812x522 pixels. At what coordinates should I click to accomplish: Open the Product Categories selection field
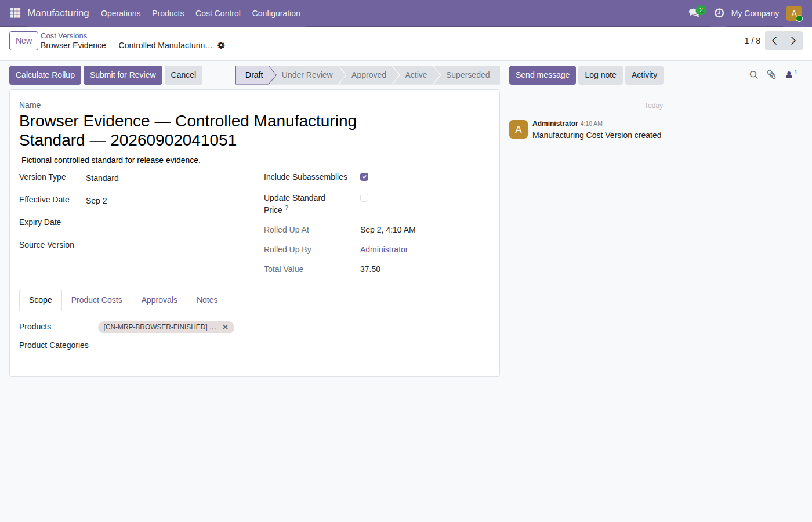(x=294, y=345)
